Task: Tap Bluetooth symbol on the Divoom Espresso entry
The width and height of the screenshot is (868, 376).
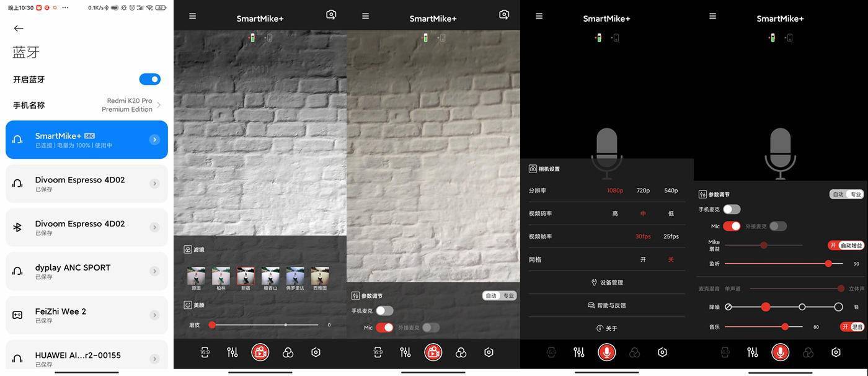Action: pos(17,227)
